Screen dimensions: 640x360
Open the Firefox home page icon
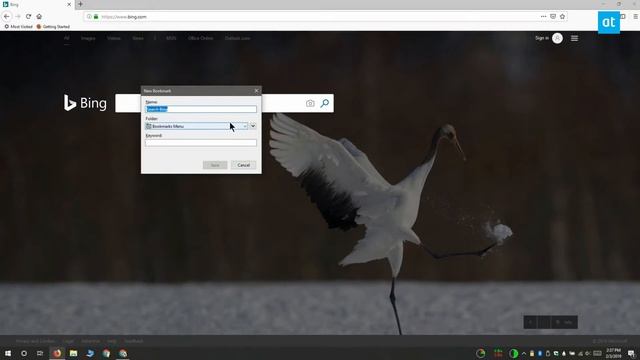(x=39, y=16)
